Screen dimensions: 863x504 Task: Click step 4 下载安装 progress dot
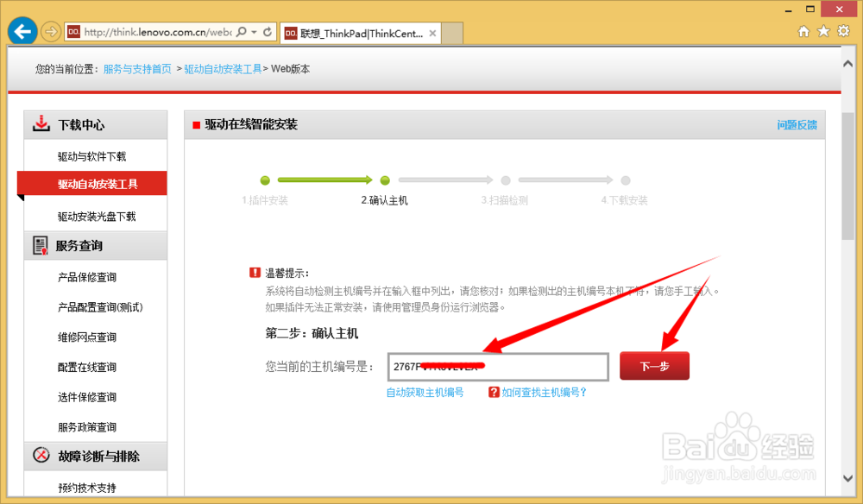pyautogui.click(x=625, y=180)
